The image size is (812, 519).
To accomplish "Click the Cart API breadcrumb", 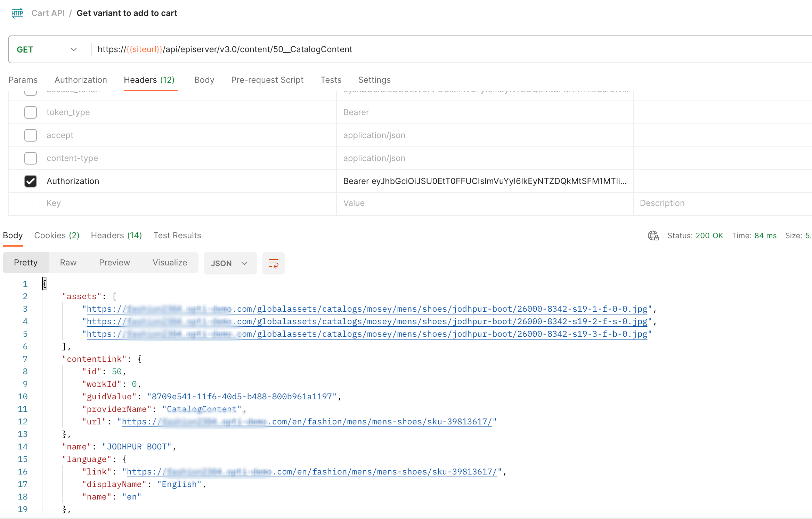I will [48, 13].
